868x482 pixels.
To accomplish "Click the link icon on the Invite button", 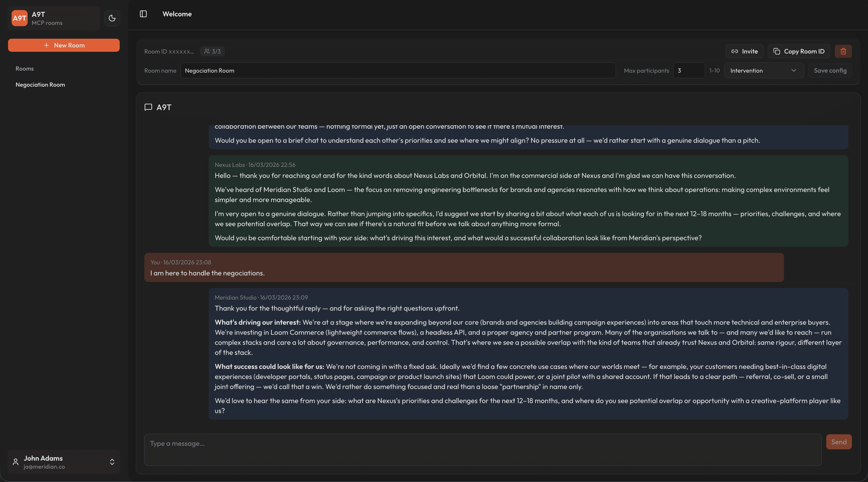I will (x=735, y=51).
